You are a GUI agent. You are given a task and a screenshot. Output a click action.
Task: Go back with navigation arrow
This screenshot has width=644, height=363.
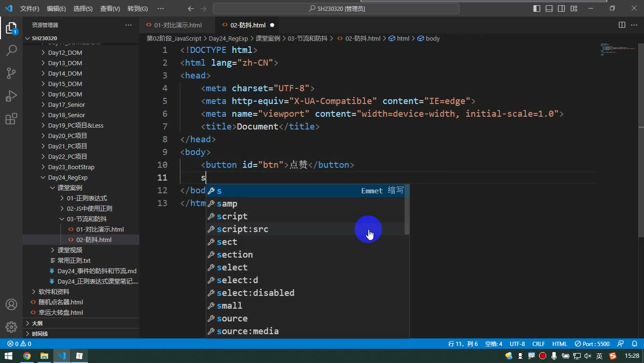(x=191, y=9)
